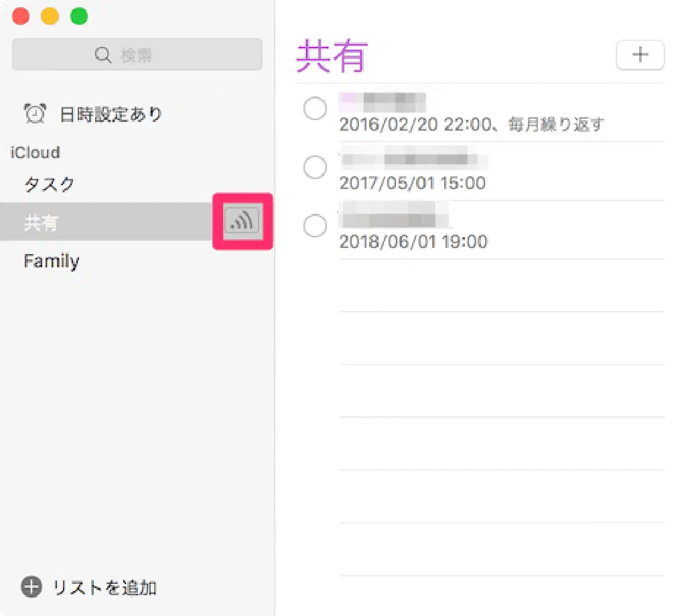The height and width of the screenshot is (616, 686).
Task: Mark the 2018/06/01 19:00 reminder as done
Action: 315,227
